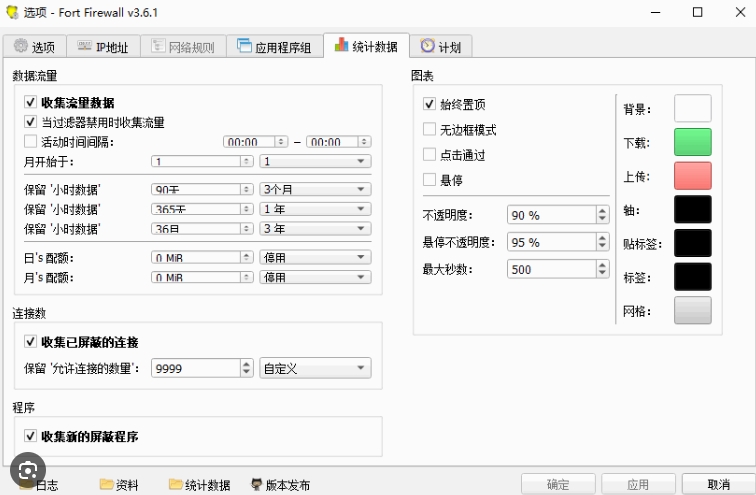Click the stepper arrows of the 悬停不透明度 field
Image resolution: width=756 pixels, height=495 pixels.
click(602, 242)
